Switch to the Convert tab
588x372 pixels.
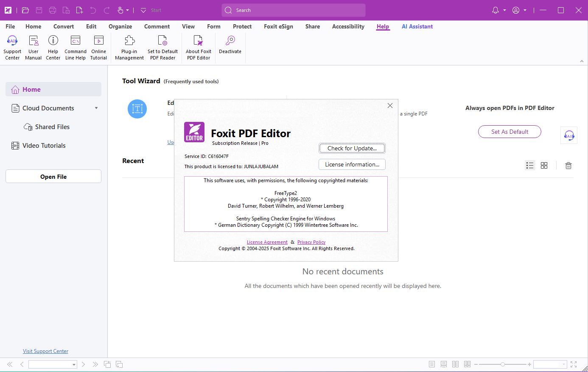coord(64,26)
